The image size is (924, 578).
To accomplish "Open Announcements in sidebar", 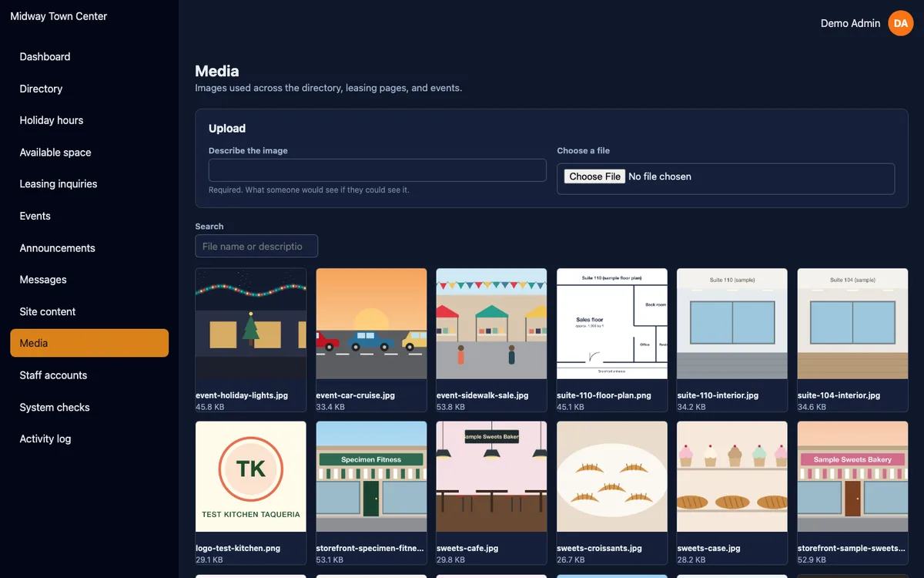I will coord(89,248).
